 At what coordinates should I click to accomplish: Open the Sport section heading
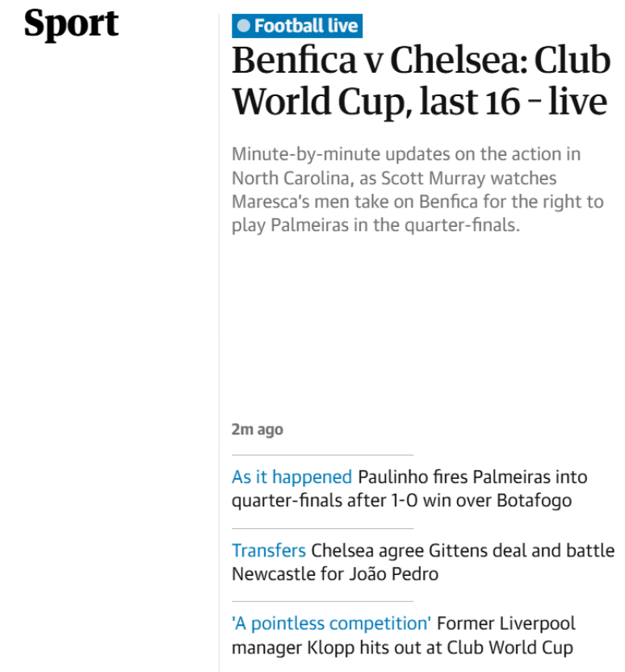click(71, 23)
